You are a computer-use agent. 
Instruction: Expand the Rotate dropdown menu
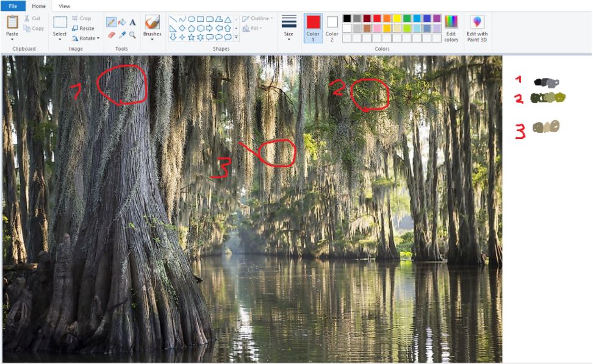pyautogui.click(x=85, y=38)
